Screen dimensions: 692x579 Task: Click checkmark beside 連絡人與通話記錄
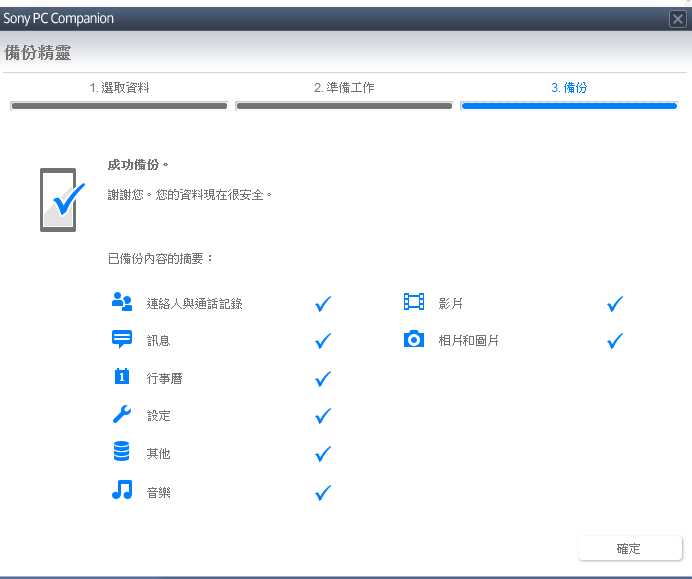click(x=323, y=304)
